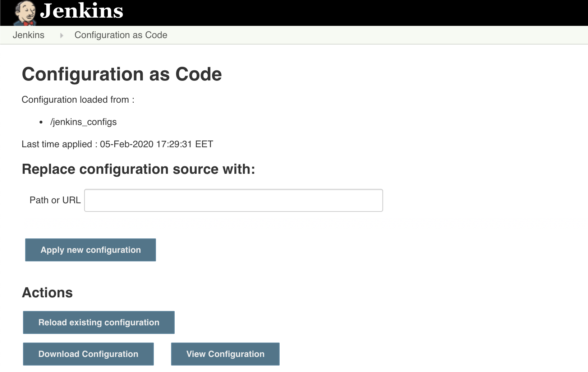
Task: Click the Actions heading
Action: point(47,293)
